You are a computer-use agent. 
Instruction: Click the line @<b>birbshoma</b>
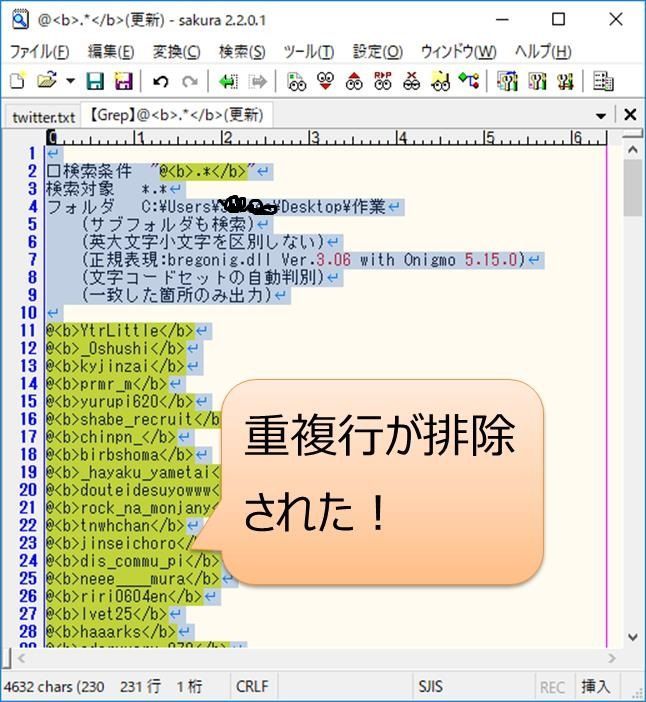(120, 454)
